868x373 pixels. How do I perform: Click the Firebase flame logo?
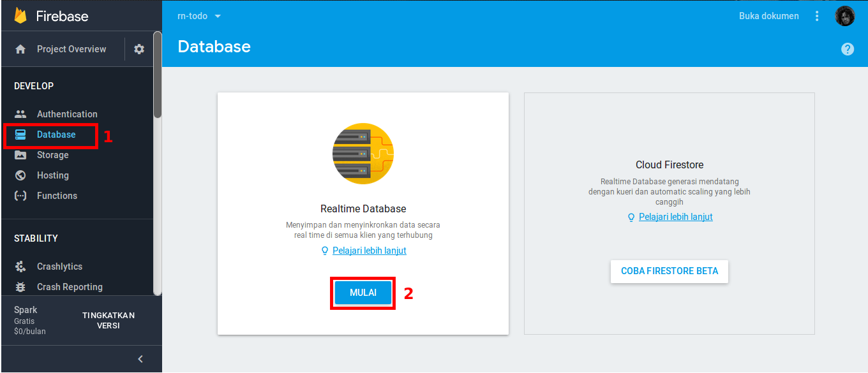20,16
